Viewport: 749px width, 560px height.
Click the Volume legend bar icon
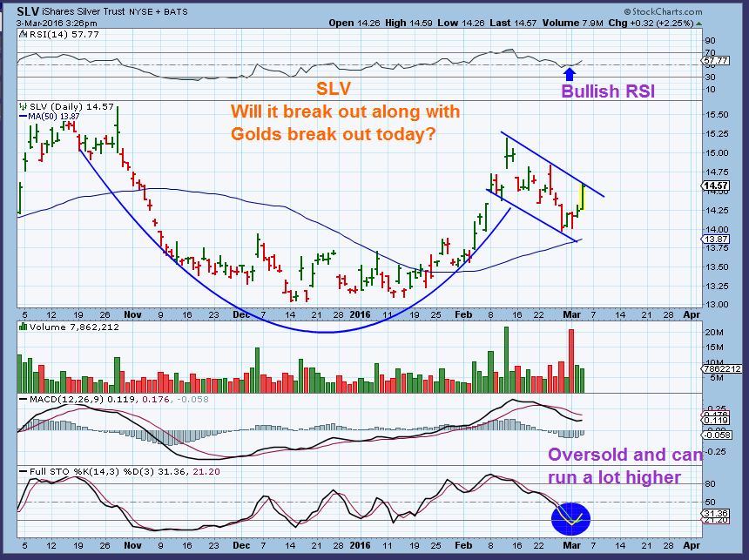coord(23,327)
